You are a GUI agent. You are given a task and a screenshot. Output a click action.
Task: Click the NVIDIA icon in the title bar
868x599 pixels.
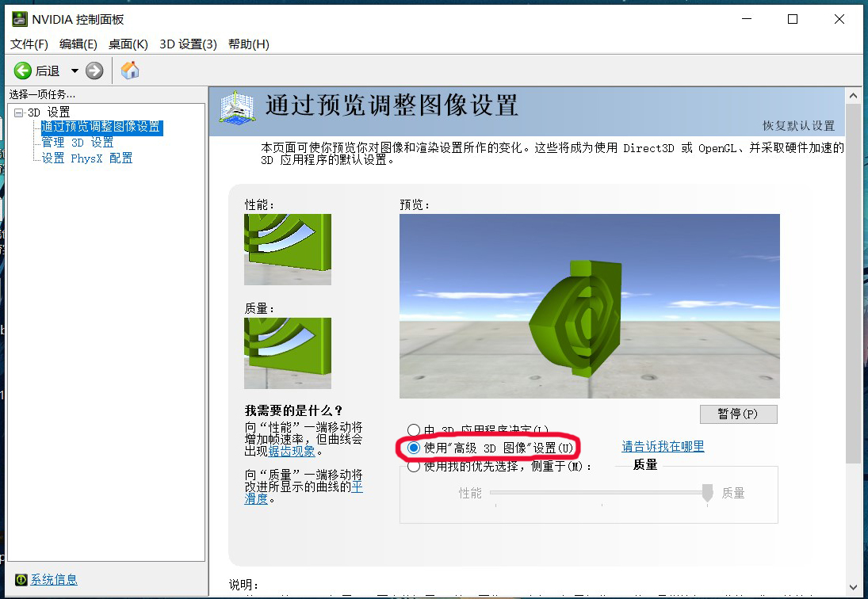[x=17, y=18]
